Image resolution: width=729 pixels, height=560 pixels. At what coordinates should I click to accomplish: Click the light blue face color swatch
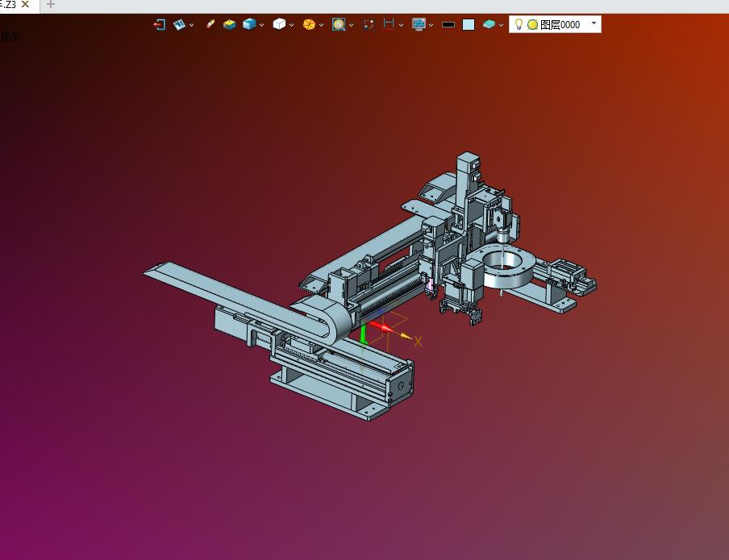pos(469,25)
